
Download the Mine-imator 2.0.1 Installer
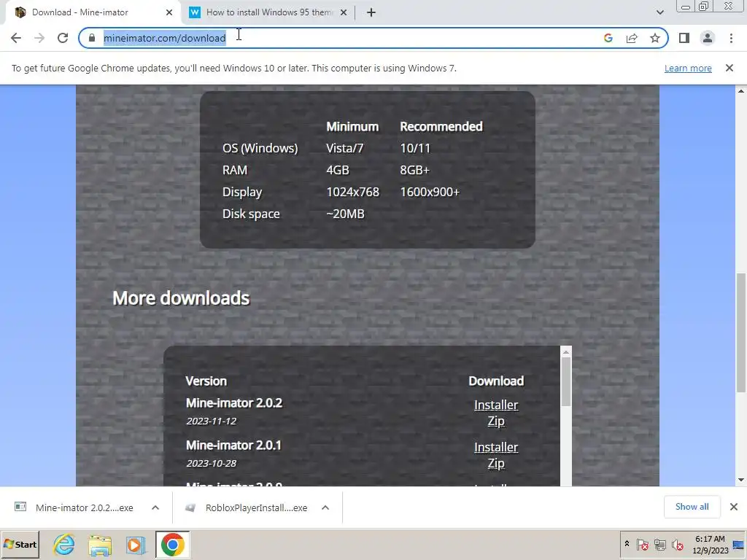tap(496, 447)
